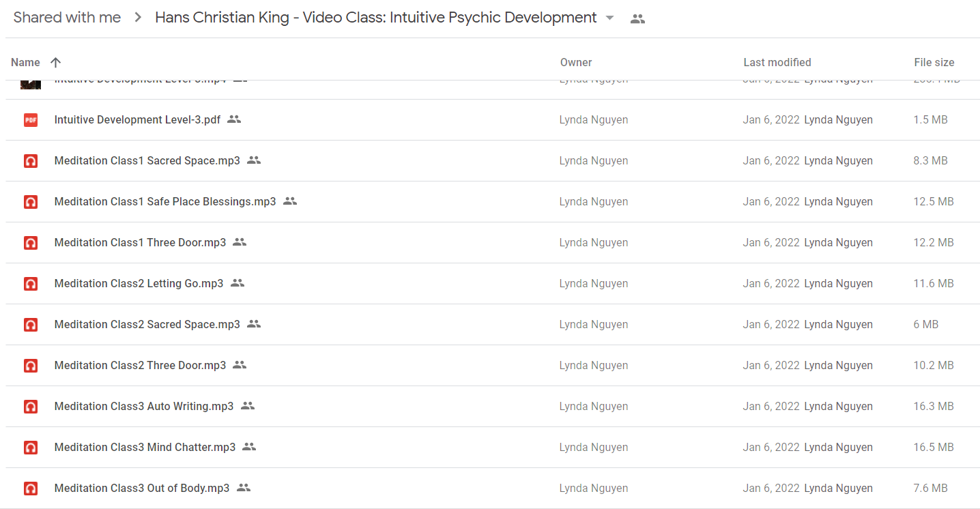Click shared icon beside Class2 Letting Go.mp3
This screenshot has height=509, width=980.
tap(237, 283)
